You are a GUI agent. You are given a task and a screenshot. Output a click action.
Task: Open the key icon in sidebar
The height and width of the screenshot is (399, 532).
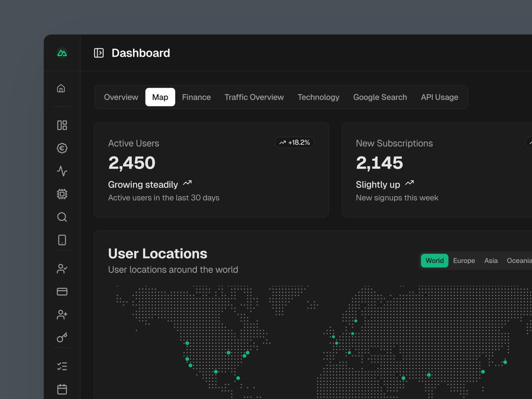tap(62, 338)
